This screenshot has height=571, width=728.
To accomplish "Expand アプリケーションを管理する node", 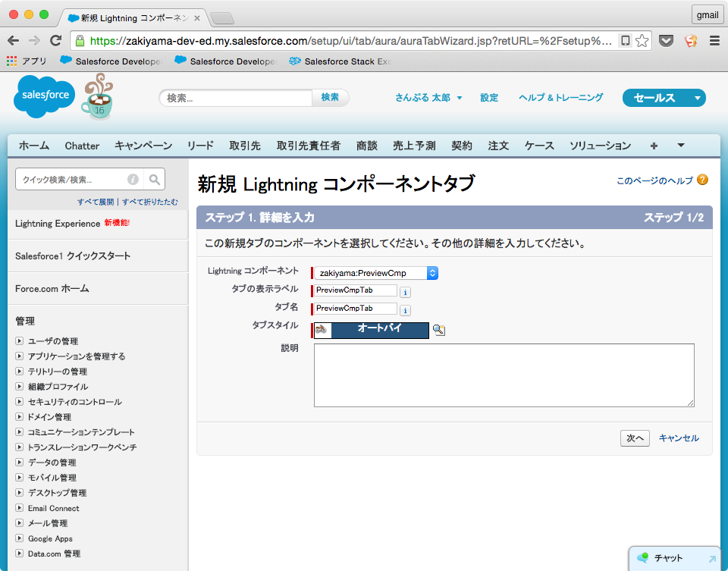I will click(20, 356).
